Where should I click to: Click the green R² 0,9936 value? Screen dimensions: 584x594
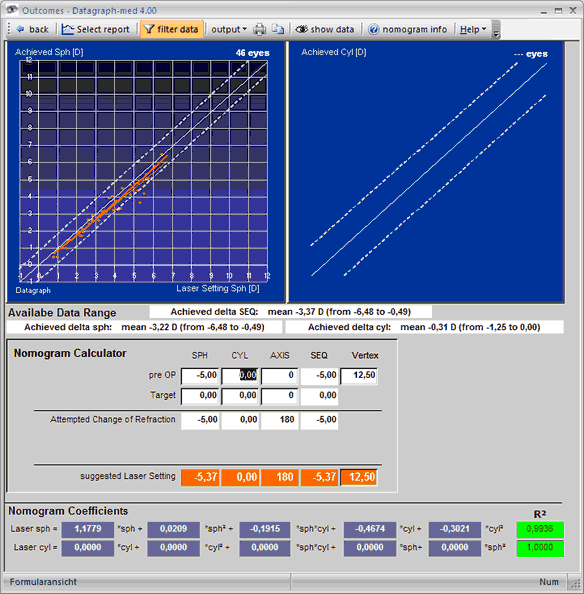coord(540,529)
